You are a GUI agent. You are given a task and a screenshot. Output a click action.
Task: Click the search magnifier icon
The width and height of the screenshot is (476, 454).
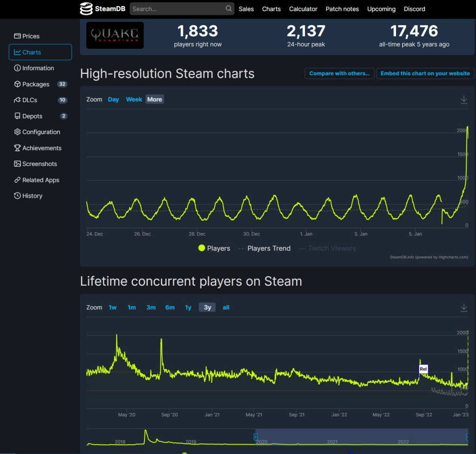click(229, 8)
